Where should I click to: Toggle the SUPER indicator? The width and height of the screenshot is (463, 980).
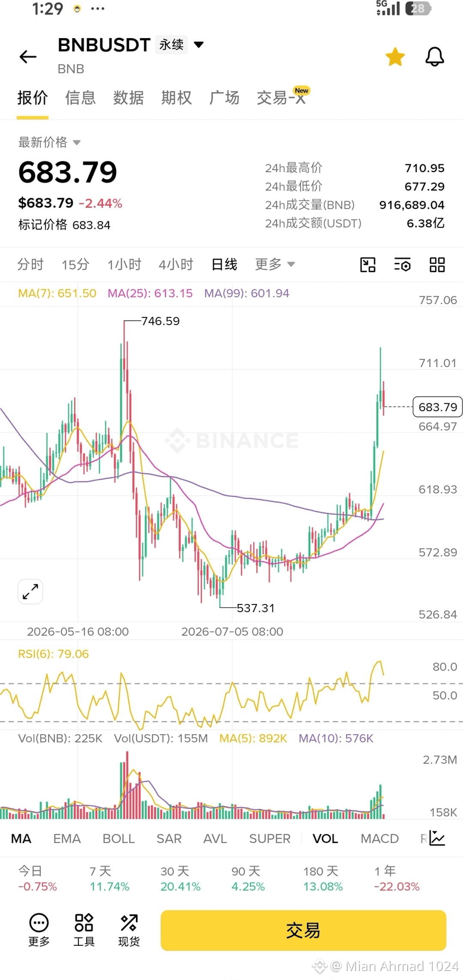tap(270, 839)
